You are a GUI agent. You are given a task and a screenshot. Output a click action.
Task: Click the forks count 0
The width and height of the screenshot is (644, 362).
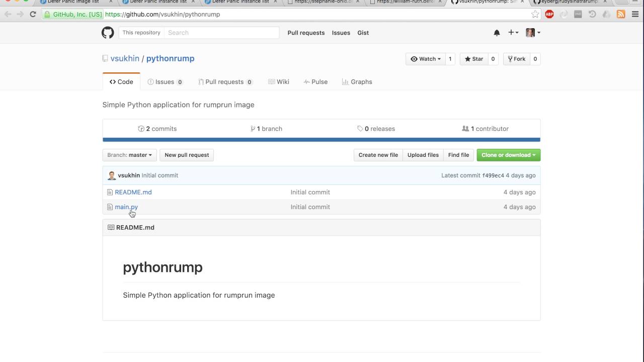(x=535, y=59)
